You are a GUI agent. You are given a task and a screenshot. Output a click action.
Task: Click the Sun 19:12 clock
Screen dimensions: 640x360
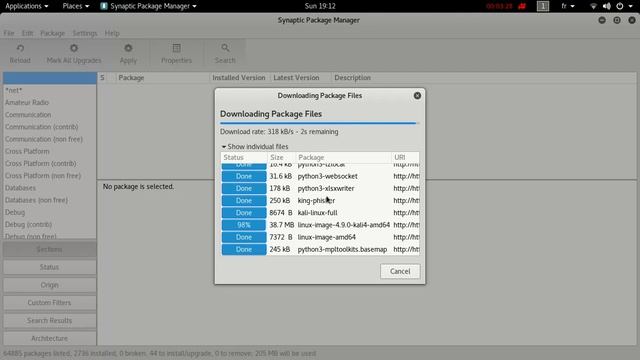click(x=320, y=6)
